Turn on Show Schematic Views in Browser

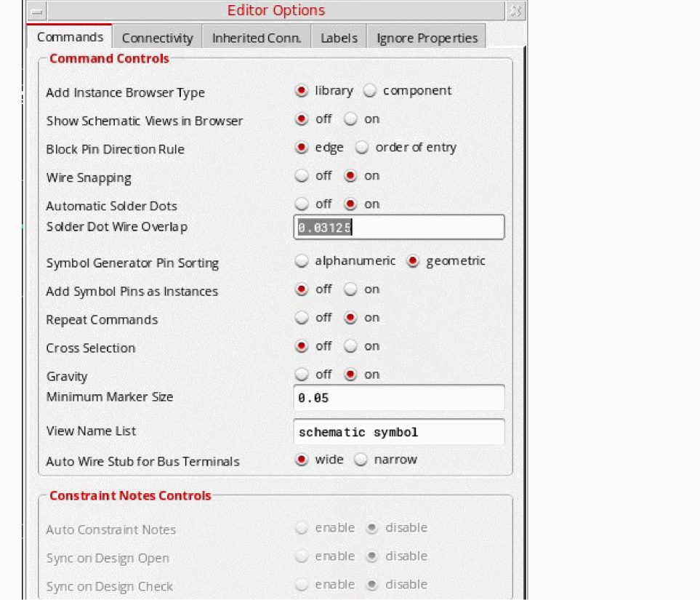pyautogui.click(x=351, y=119)
